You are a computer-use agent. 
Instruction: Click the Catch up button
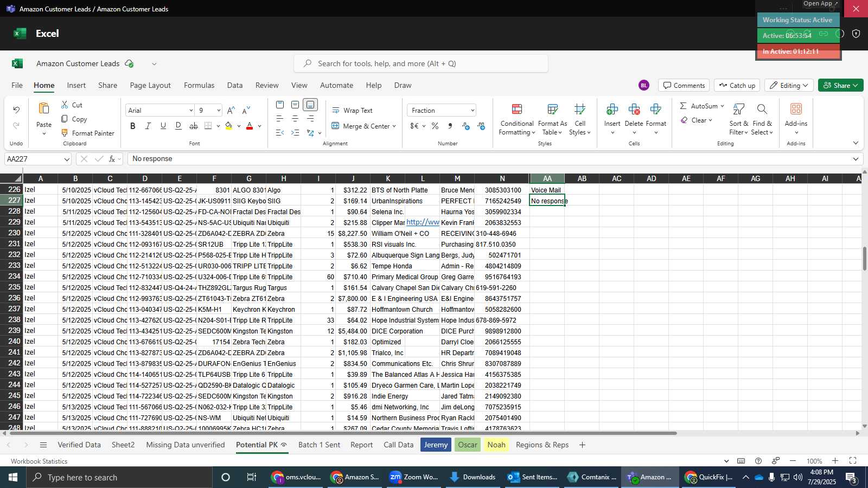point(737,85)
